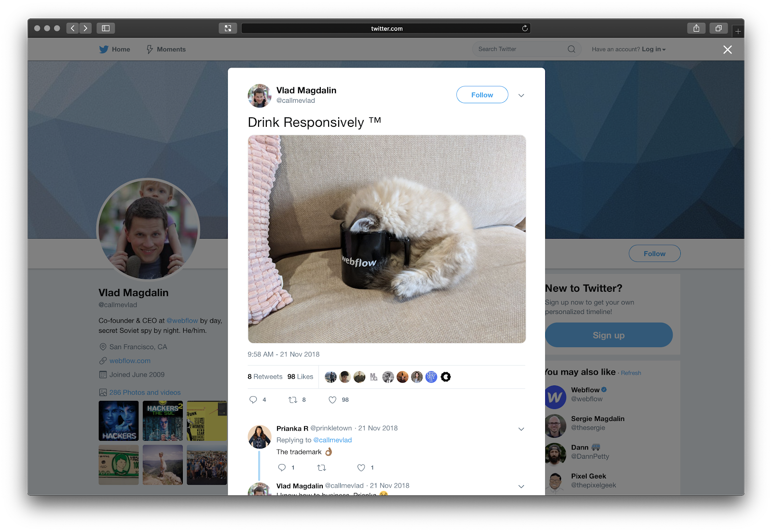Image resolution: width=772 pixels, height=532 pixels.
Task: Click the search magnifier icon
Action: click(571, 49)
